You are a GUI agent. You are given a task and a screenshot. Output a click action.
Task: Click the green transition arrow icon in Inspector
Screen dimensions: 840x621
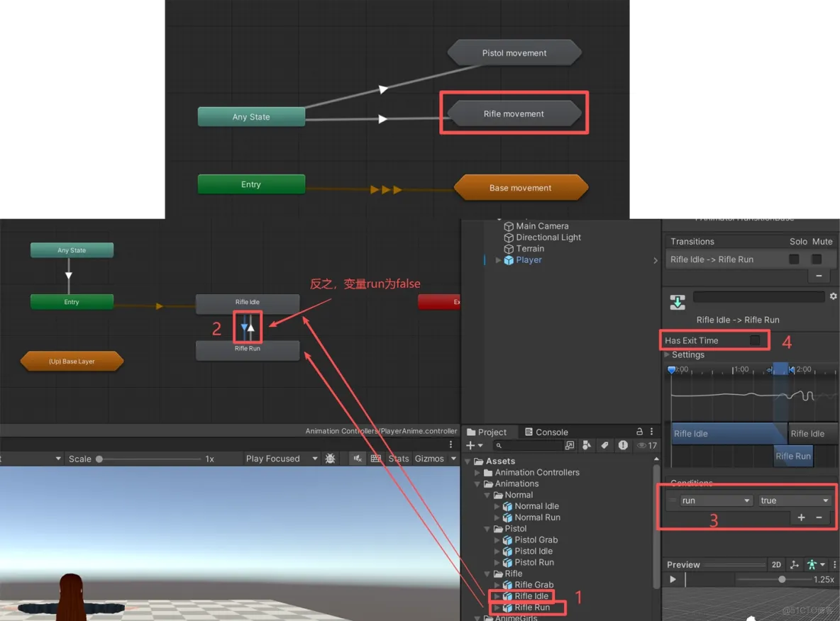point(678,301)
